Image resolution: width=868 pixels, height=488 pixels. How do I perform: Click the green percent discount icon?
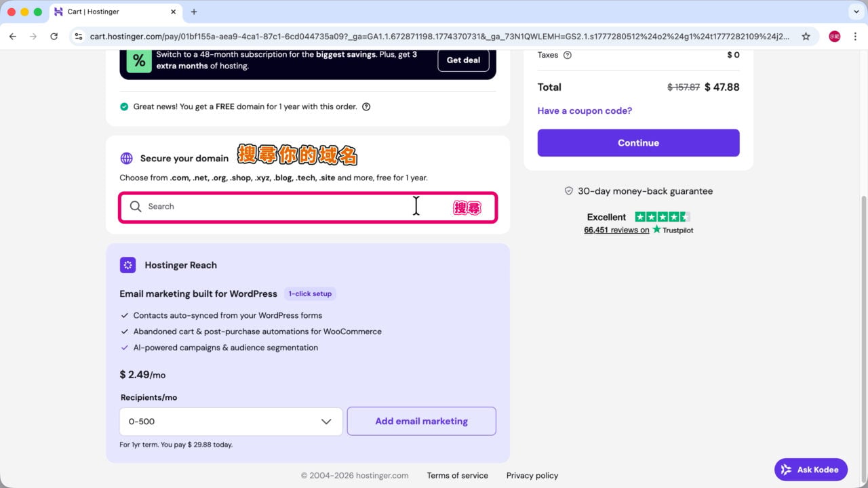[139, 61]
